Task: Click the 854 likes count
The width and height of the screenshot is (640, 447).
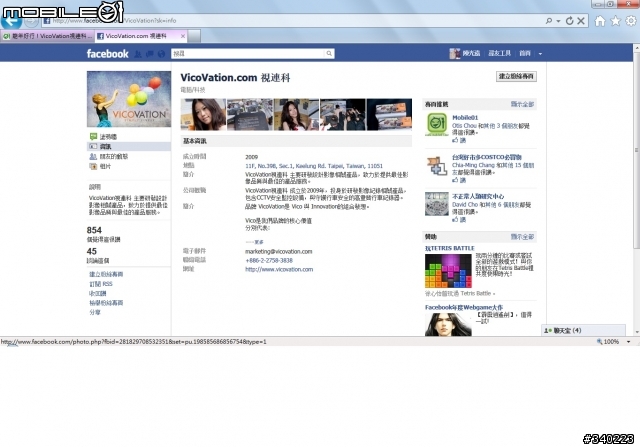Action: tap(94, 230)
